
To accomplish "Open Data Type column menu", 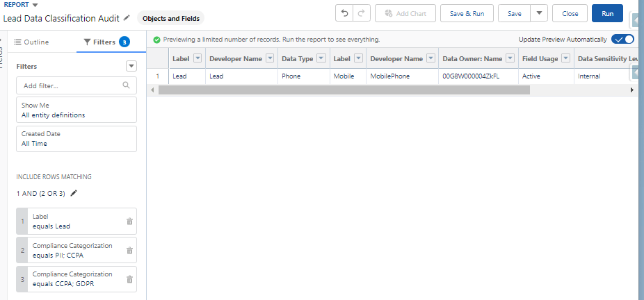I will 321,59.
